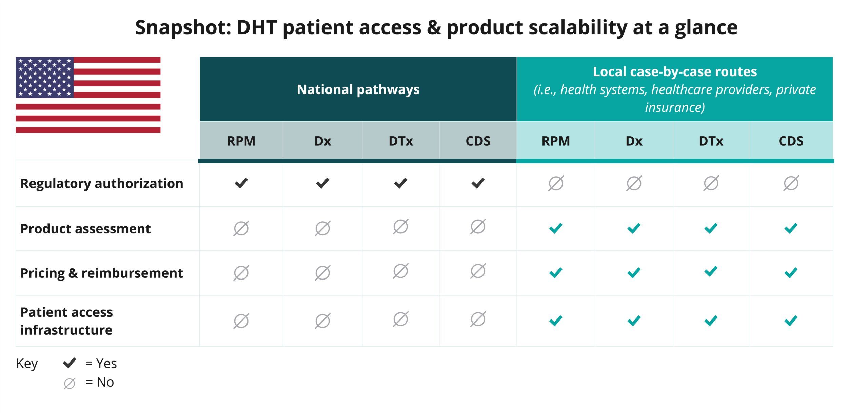This screenshot has height=413, width=868.
Task: Click the Snapshot title heading
Action: (436, 27)
